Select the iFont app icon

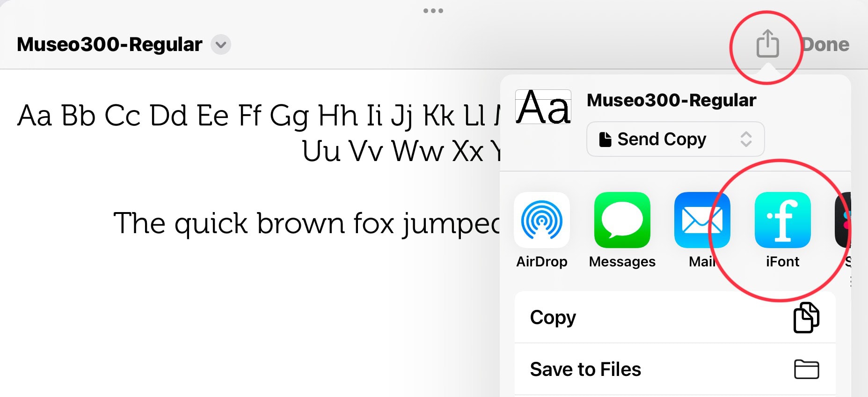point(782,220)
